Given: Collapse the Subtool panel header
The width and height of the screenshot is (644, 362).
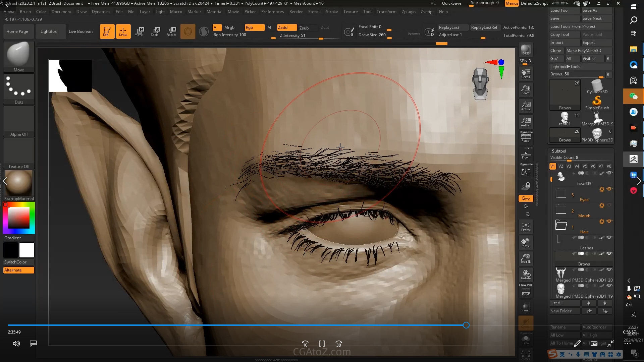Looking at the screenshot, I should coord(559,151).
